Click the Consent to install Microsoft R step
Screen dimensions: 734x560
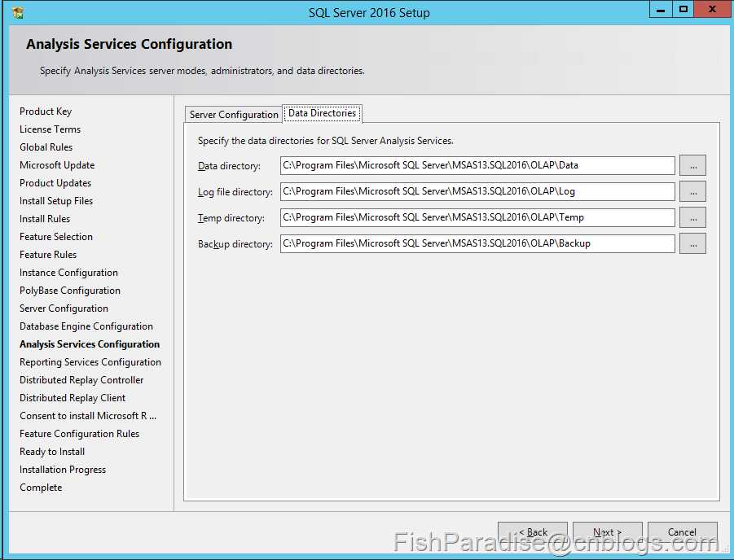tap(88, 416)
